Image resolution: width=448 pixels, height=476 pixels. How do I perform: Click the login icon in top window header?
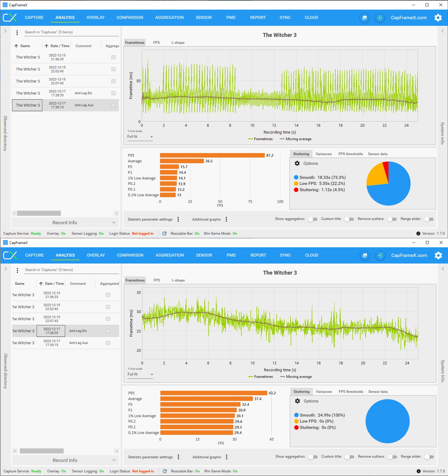click(x=380, y=18)
